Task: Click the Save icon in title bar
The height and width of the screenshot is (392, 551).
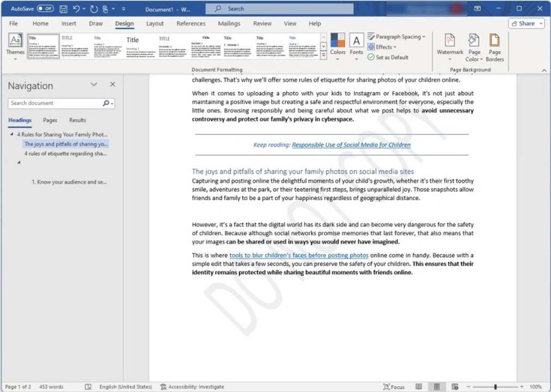Action: tap(64, 9)
